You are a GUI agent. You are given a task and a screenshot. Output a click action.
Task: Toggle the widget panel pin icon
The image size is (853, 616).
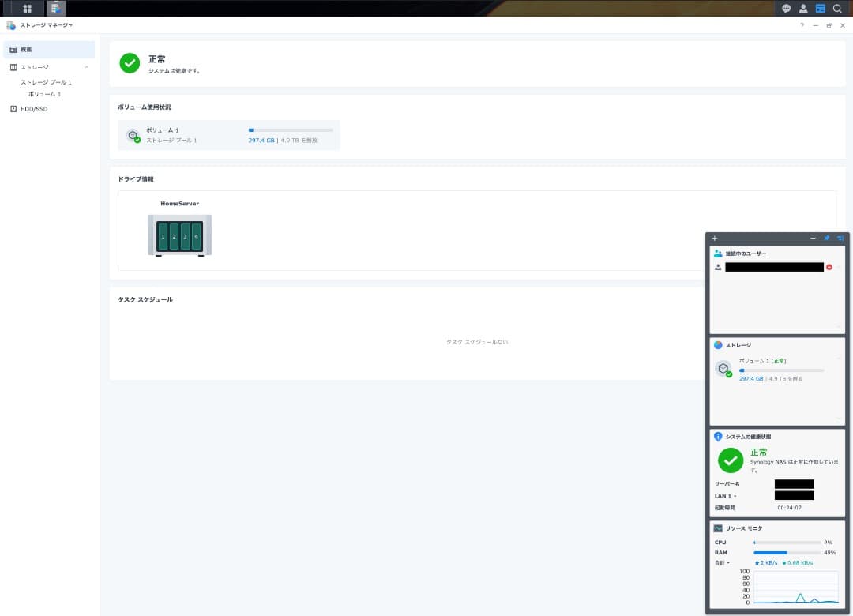[x=826, y=238]
